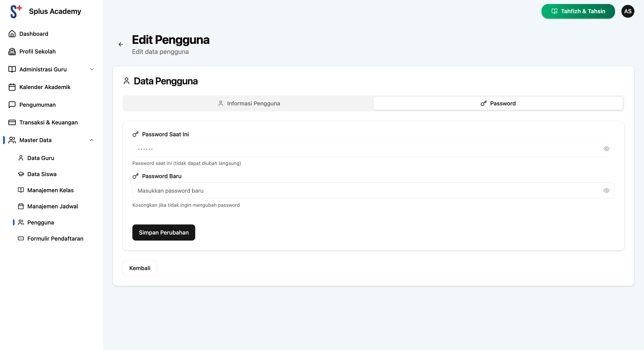Select Profil Sekolah in the sidebar
This screenshot has width=644, height=350.
pos(38,51)
